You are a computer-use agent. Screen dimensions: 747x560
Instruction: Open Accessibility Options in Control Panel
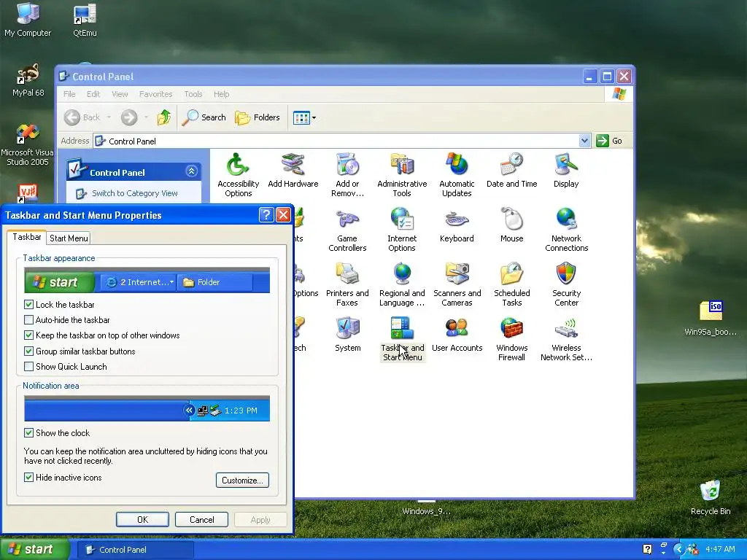click(238, 175)
